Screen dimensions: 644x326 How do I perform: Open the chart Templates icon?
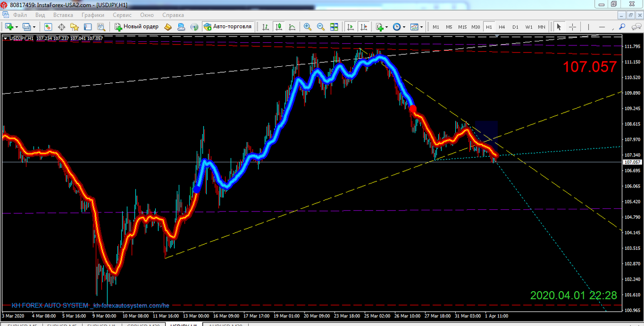pyautogui.click(x=414, y=26)
